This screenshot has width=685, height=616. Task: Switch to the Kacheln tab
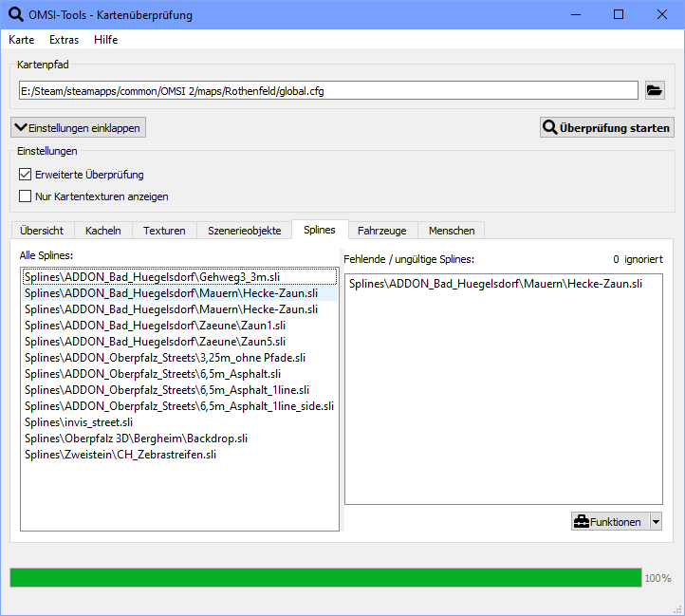click(103, 231)
